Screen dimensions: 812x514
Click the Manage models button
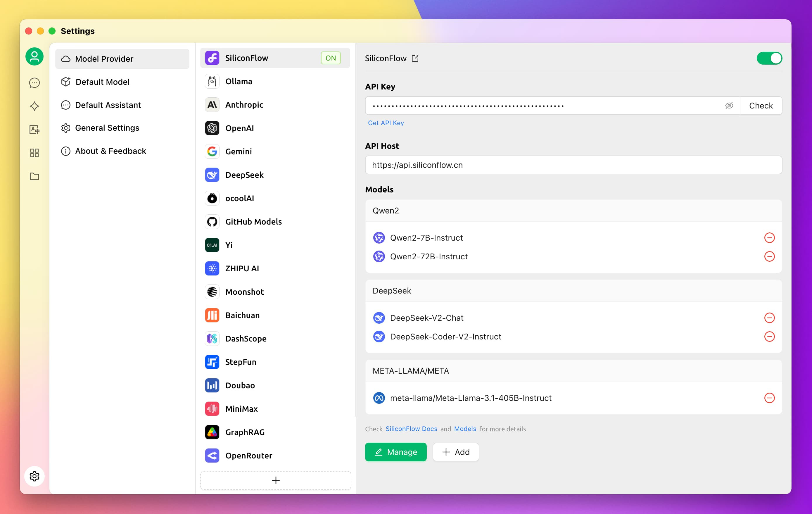click(395, 452)
